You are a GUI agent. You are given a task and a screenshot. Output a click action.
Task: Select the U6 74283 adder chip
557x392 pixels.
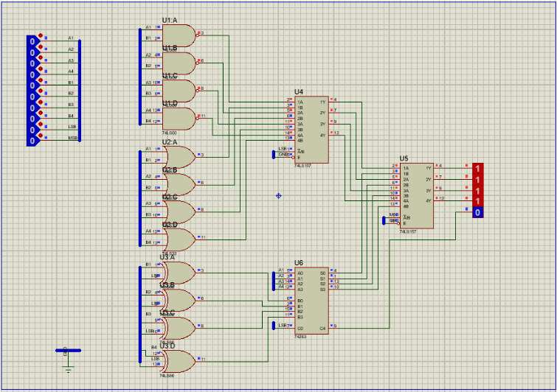click(311, 300)
